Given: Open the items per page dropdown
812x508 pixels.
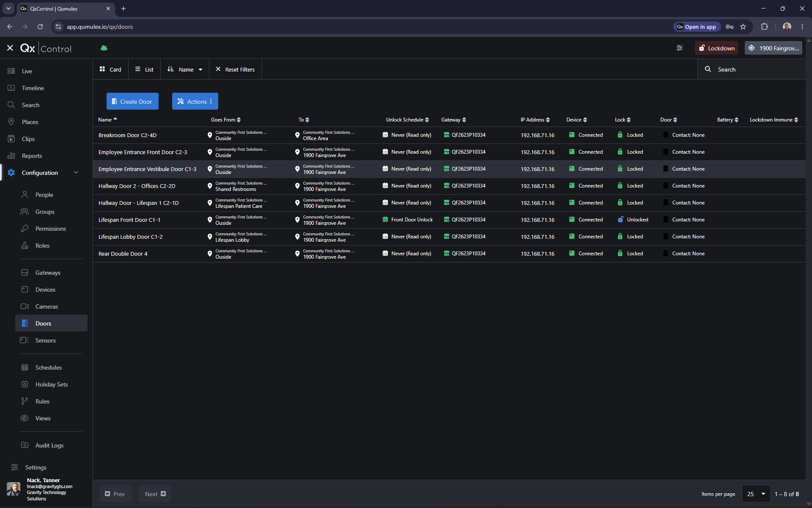Looking at the screenshot, I should point(756,494).
